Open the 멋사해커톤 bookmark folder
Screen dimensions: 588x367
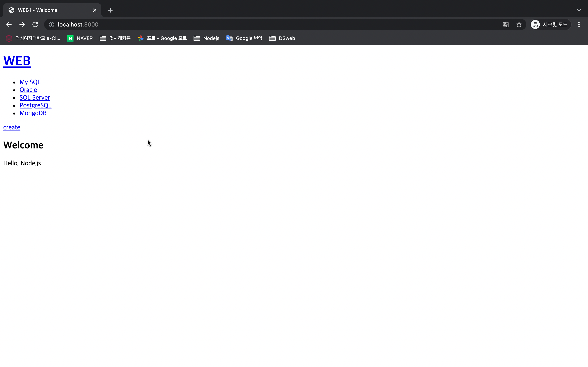[115, 38]
